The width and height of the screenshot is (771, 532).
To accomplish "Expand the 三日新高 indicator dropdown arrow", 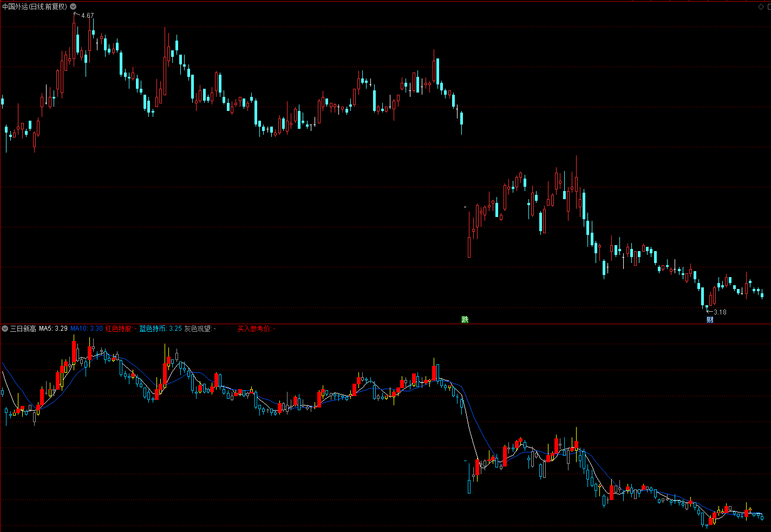I will (5, 329).
